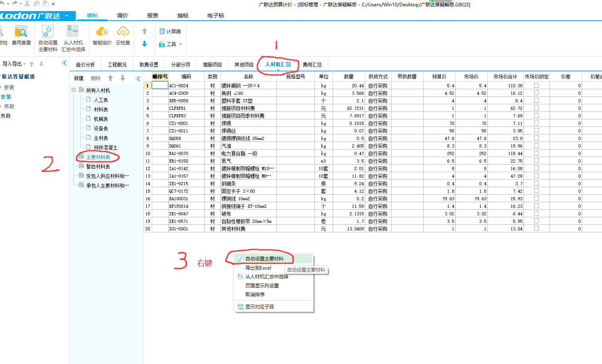This screenshot has height=364, width=602.
Task: Select 预拌混凝土 tree item
Action: (105, 147)
